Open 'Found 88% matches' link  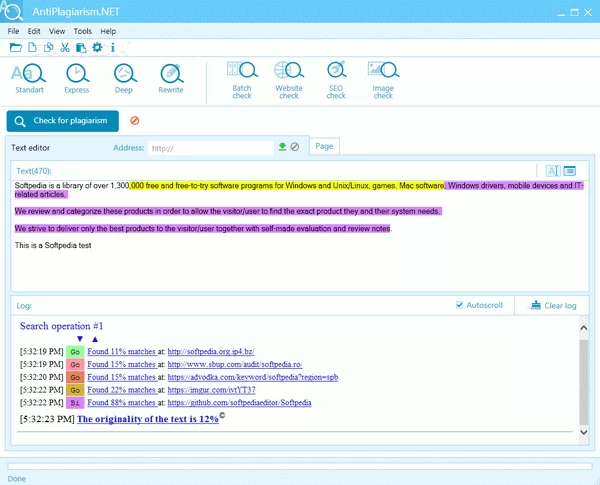click(122, 402)
